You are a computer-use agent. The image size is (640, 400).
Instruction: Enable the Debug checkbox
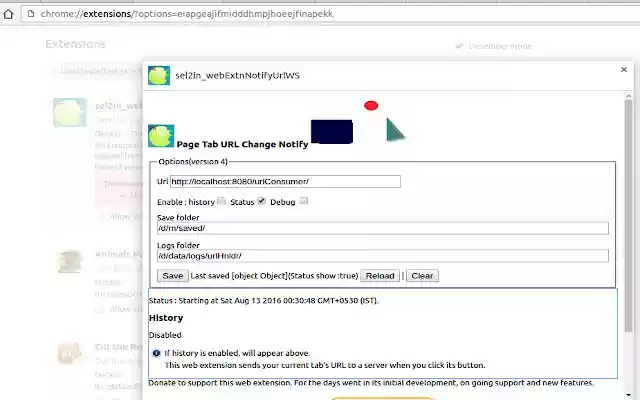coord(304,201)
